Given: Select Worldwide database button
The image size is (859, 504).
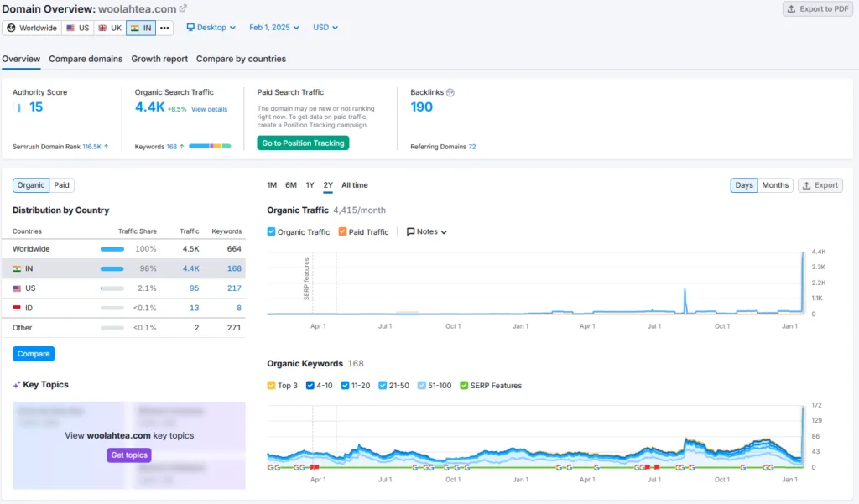Looking at the screenshot, I should [x=32, y=28].
